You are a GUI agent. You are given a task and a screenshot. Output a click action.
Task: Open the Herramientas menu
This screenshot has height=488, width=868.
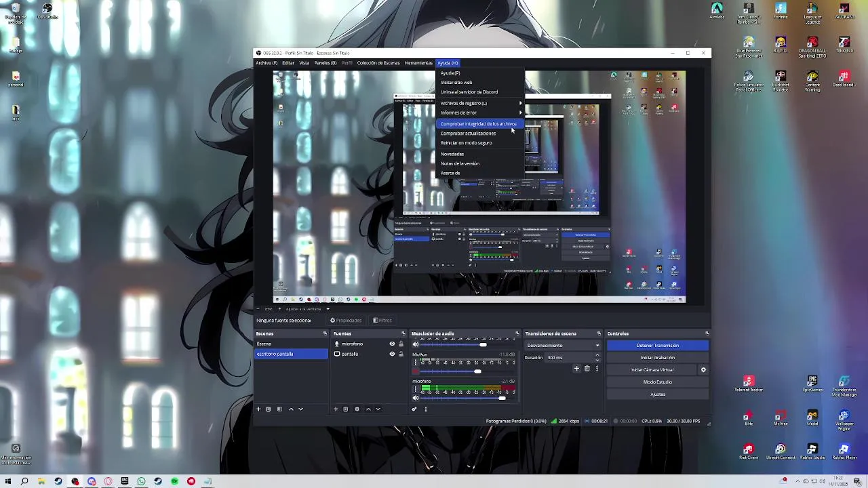pyautogui.click(x=418, y=63)
